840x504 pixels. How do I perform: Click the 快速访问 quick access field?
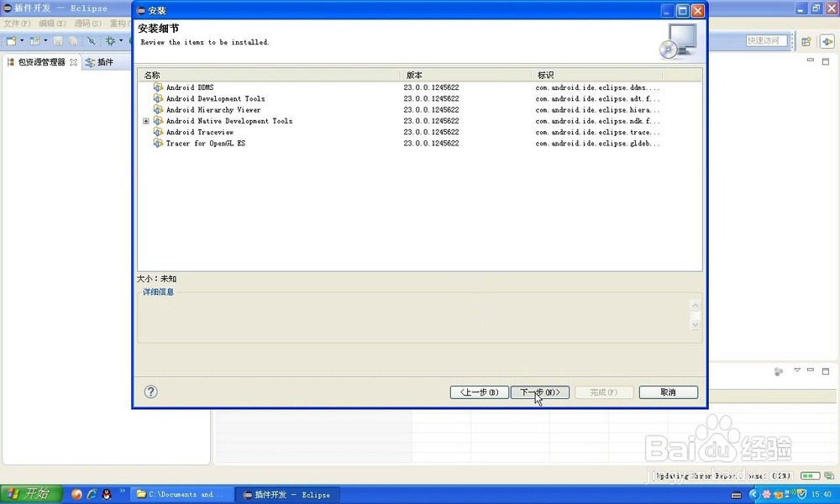click(x=767, y=40)
